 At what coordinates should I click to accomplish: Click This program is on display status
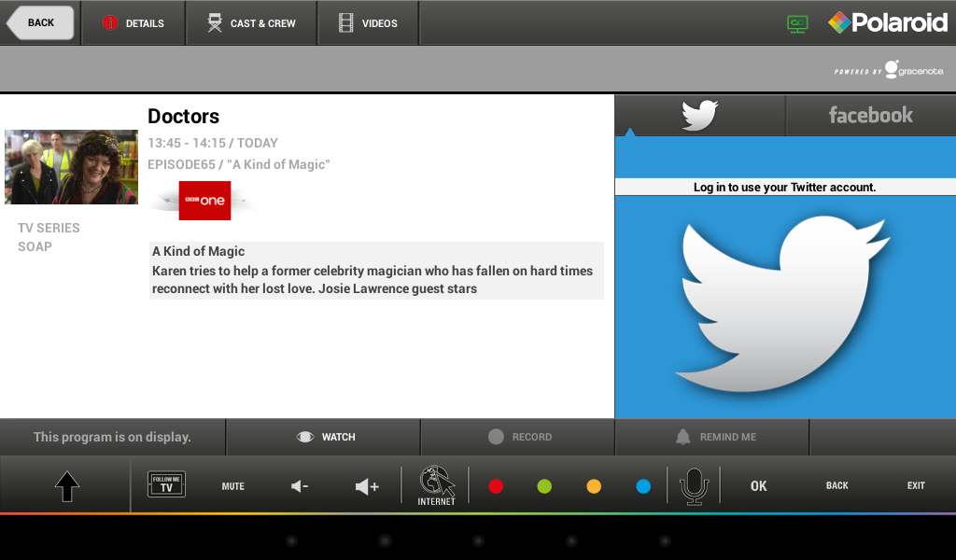(112, 437)
